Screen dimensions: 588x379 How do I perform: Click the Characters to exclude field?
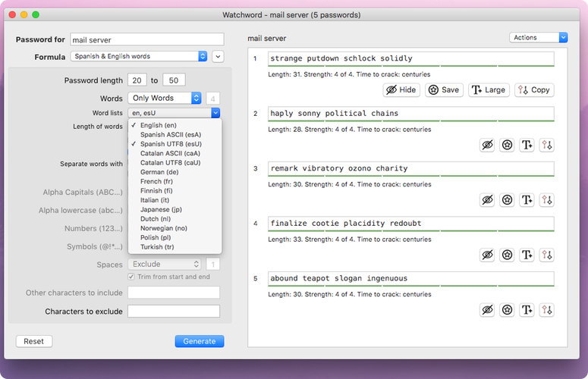[x=174, y=312]
